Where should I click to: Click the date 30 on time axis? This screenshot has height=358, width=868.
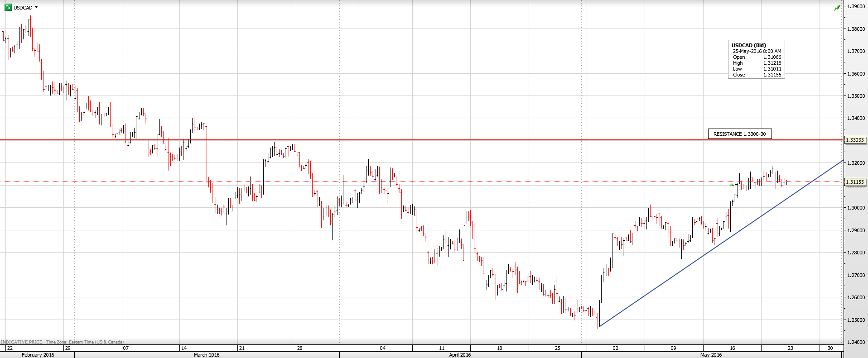click(x=830, y=348)
